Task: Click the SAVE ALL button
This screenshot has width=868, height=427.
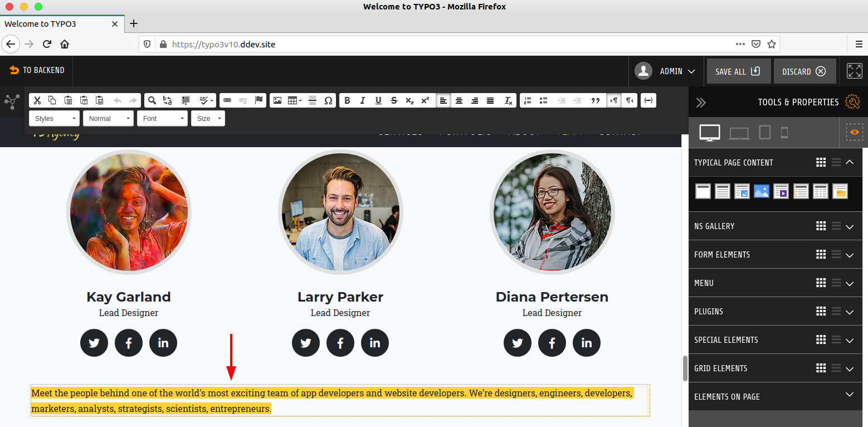Action: click(x=738, y=71)
